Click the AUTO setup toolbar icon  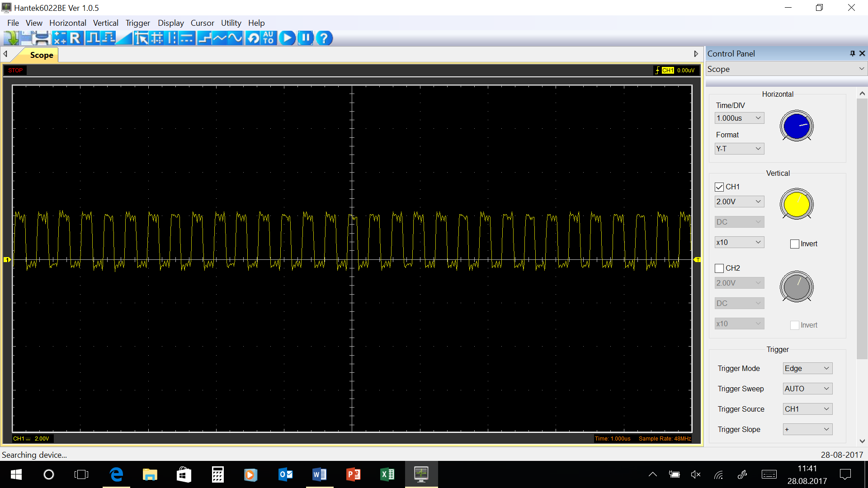tap(269, 38)
